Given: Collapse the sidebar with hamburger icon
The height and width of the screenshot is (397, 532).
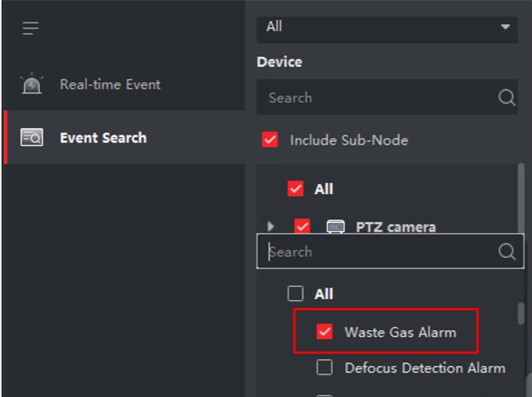Looking at the screenshot, I should pos(31,29).
